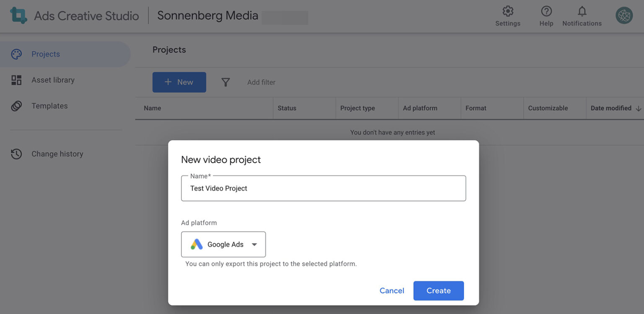Open the Help question mark icon

coord(546,11)
